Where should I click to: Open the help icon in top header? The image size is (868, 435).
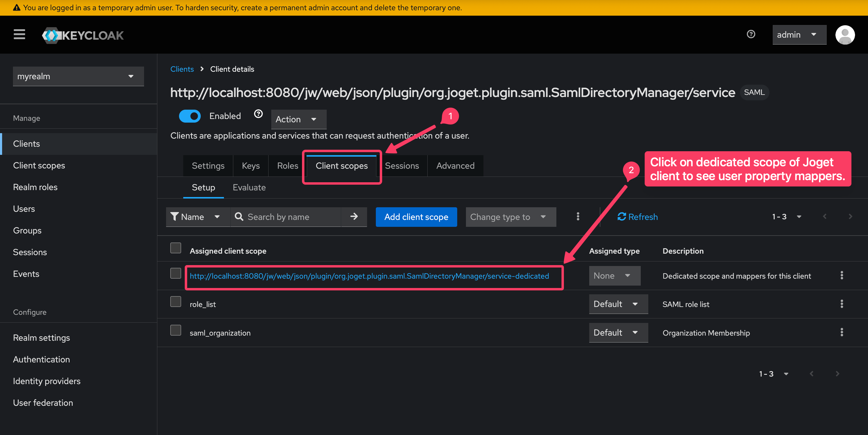(751, 34)
